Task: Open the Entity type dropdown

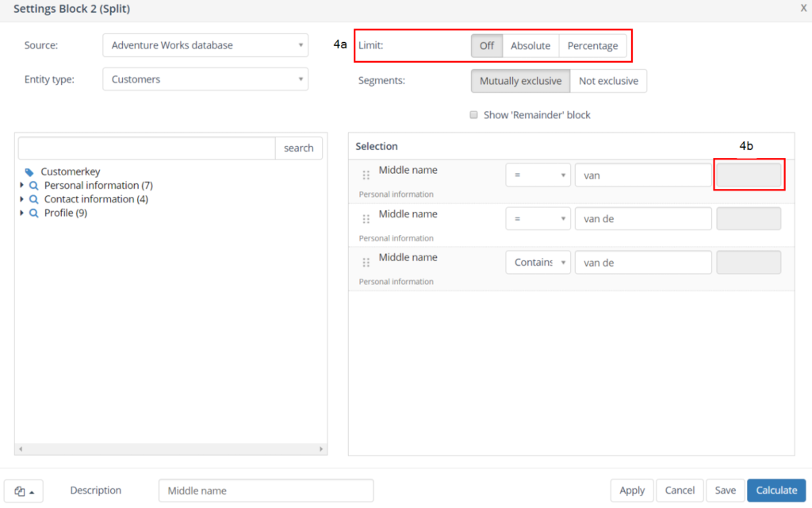Action: coord(205,79)
